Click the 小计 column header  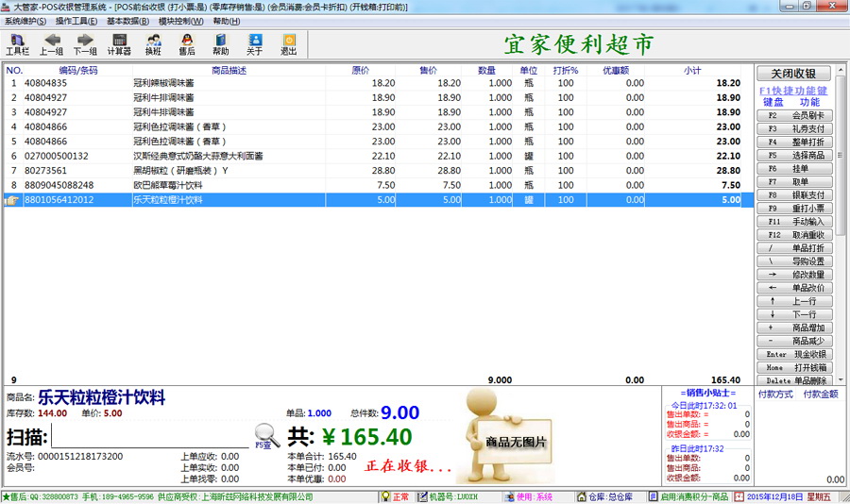tap(692, 71)
